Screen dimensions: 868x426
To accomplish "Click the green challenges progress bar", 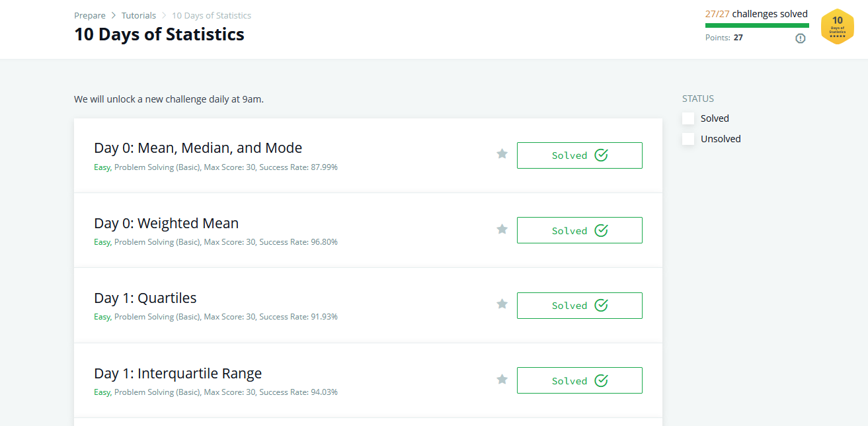I will click(x=756, y=25).
